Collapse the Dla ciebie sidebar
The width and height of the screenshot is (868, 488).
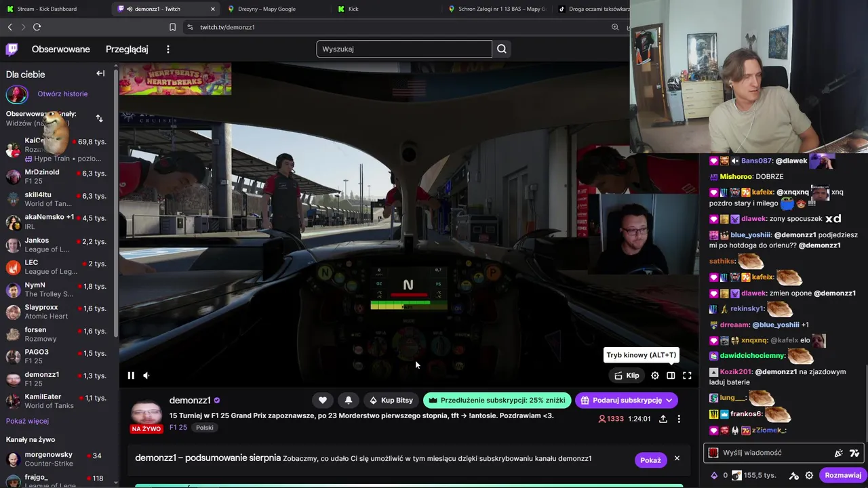click(100, 73)
